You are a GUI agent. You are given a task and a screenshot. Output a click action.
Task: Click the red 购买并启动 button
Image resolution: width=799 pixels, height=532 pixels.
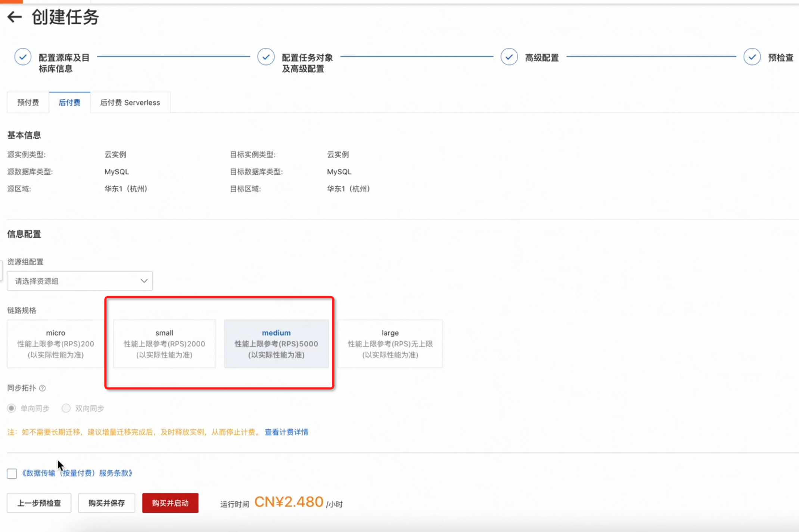tap(170, 503)
